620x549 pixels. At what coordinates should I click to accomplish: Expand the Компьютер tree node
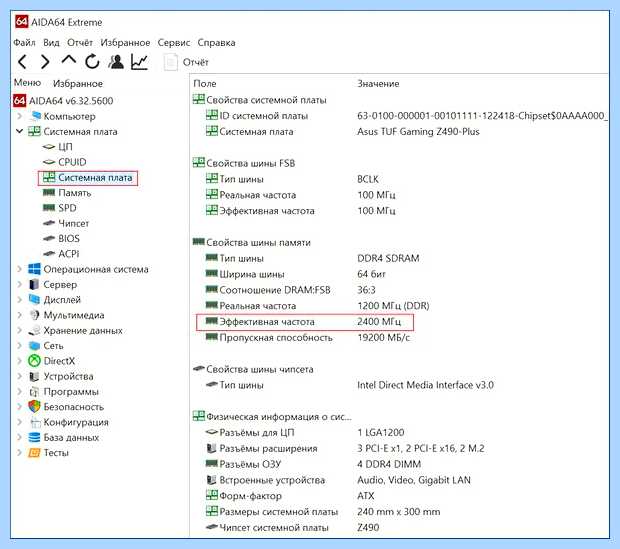[19, 116]
